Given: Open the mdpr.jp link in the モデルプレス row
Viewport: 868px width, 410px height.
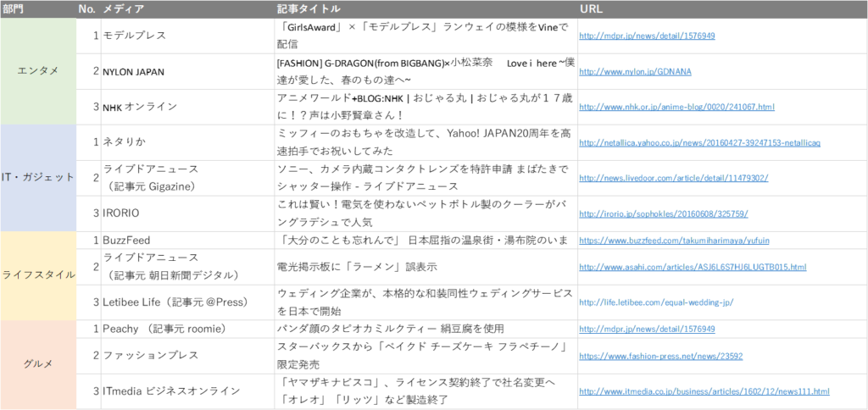Looking at the screenshot, I should (647, 36).
